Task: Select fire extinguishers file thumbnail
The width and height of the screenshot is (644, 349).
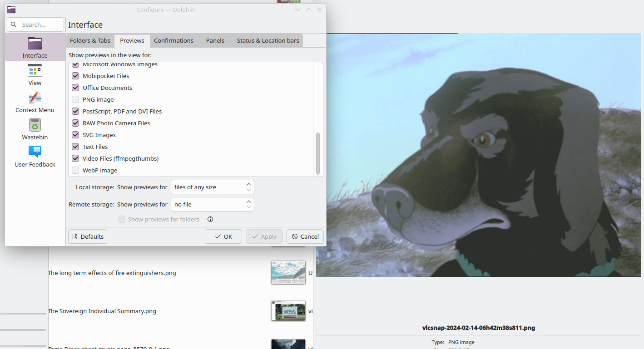Action: [288, 272]
